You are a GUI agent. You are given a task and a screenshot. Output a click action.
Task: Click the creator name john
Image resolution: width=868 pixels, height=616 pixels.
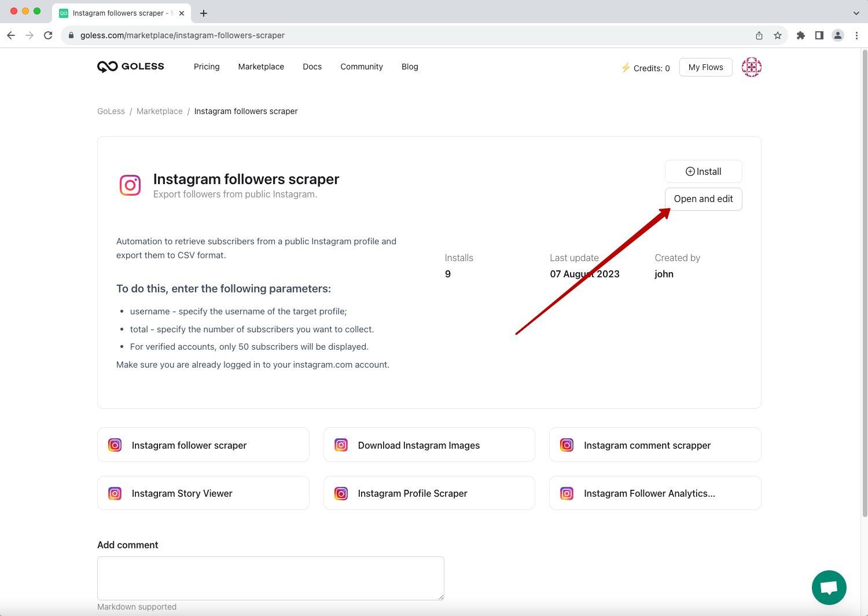[x=664, y=274]
